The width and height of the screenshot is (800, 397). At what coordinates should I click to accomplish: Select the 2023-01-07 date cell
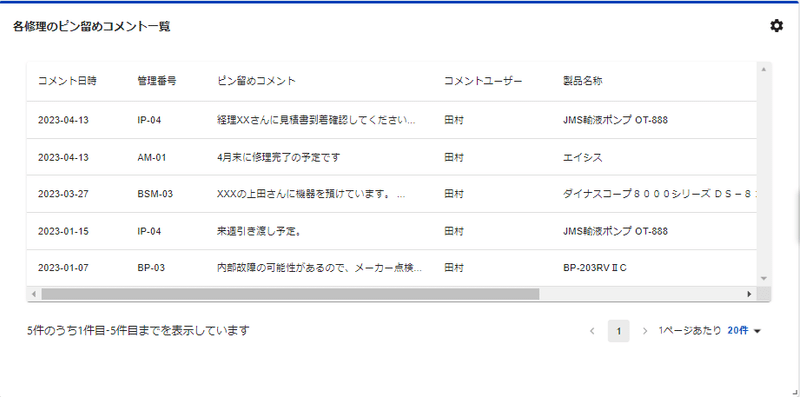(63, 268)
